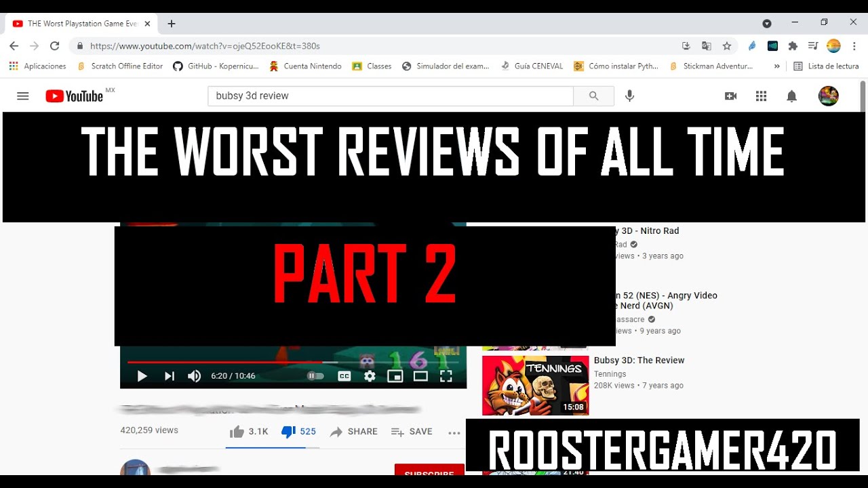This screenshot has width=868, height=488.
Task: Click the dark square extension icon
Action: 772,46
